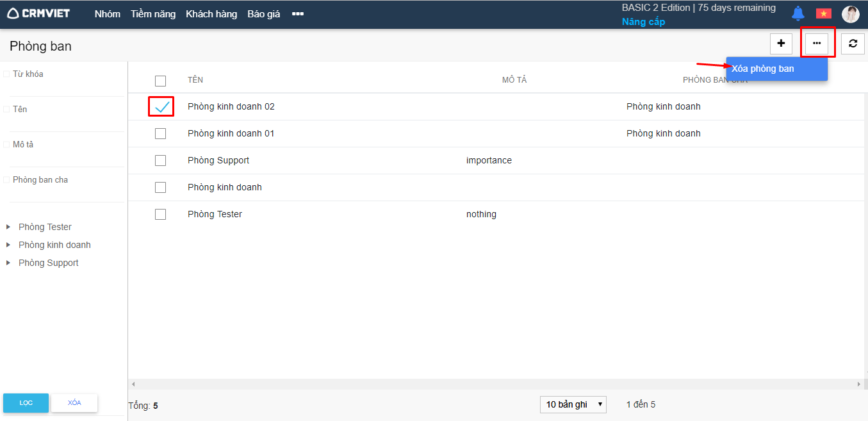Click the refresh list icon
Viewport: 868px width, 421px height.
point(853,44)
